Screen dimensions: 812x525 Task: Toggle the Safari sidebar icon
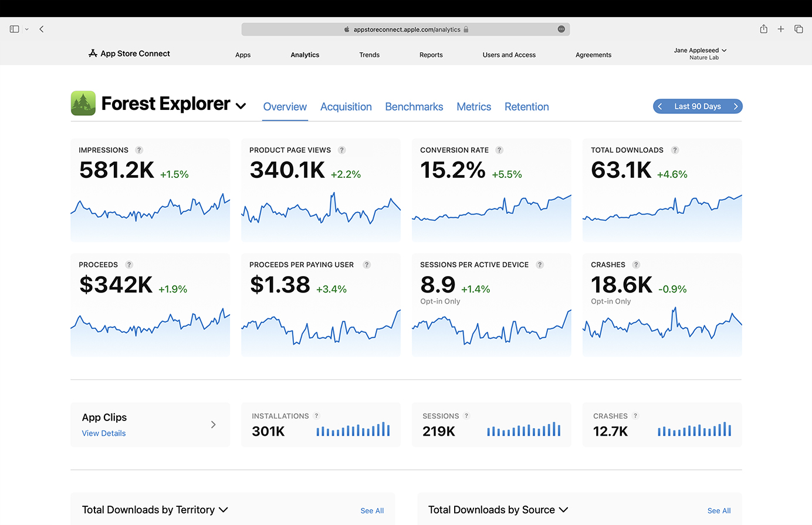coord(13,28)
